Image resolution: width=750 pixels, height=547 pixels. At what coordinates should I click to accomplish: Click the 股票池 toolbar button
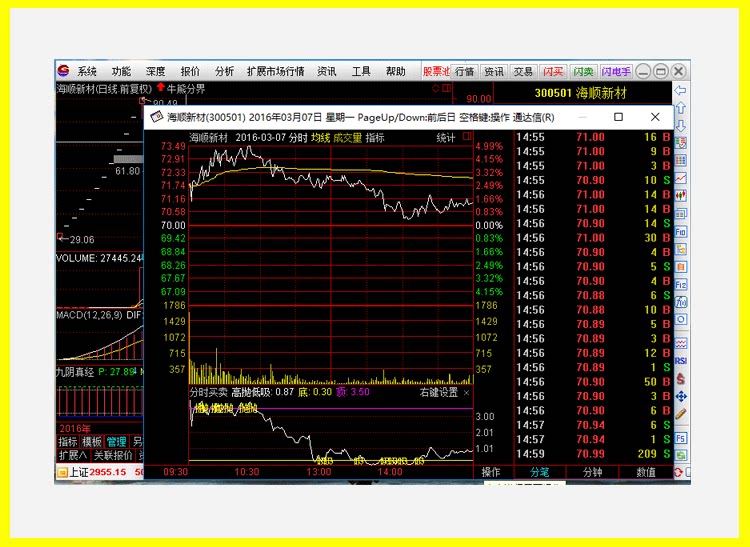[x=436, y=71]
